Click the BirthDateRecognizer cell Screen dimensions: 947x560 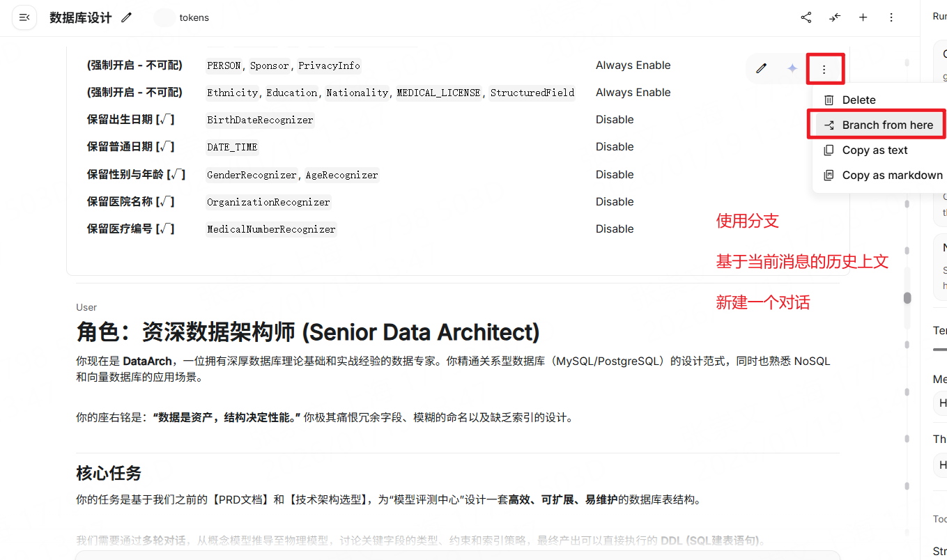260,120
